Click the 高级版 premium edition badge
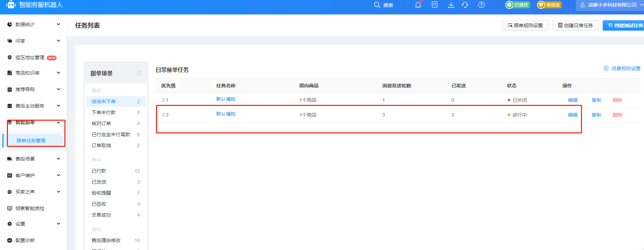The image size is (644, 250). (549, 5)
